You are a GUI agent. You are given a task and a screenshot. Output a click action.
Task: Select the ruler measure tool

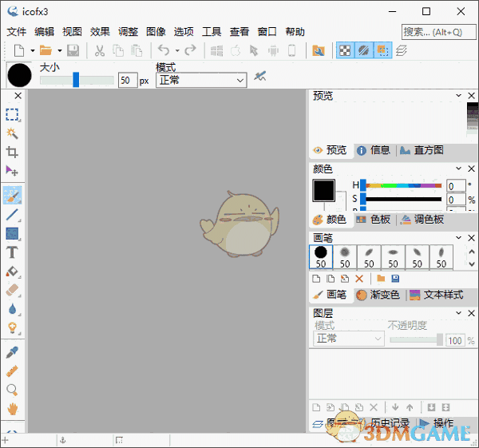12,371
